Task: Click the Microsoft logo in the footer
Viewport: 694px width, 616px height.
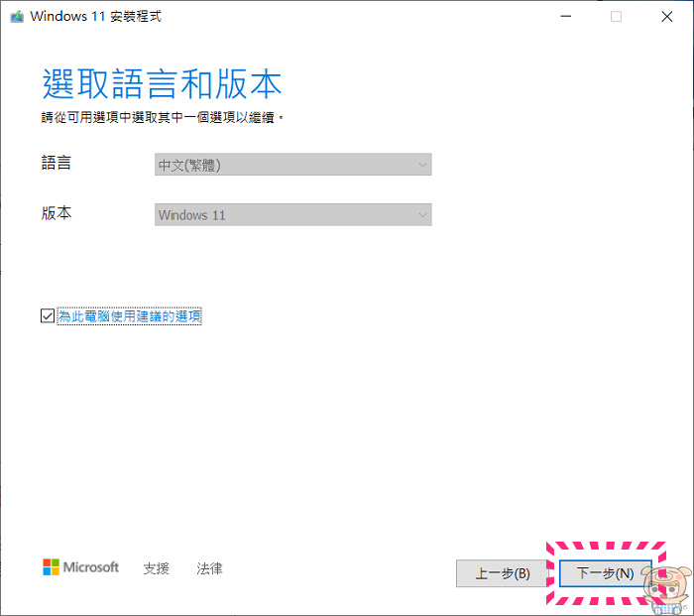Action: pyautogui.click(x=80, y=567)
